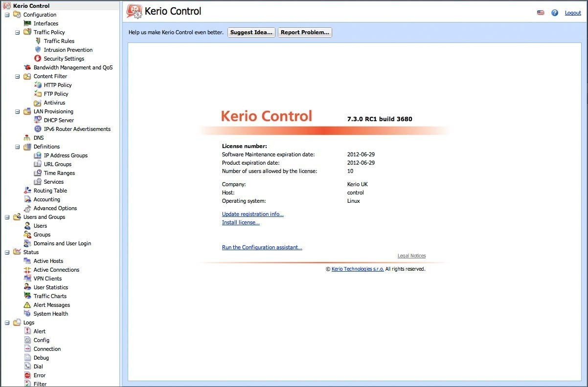Image resolution: width=588 pixels, height=387 pixels.
Task: Click the DHCP Server icon
Action: [x=38, y=120]
